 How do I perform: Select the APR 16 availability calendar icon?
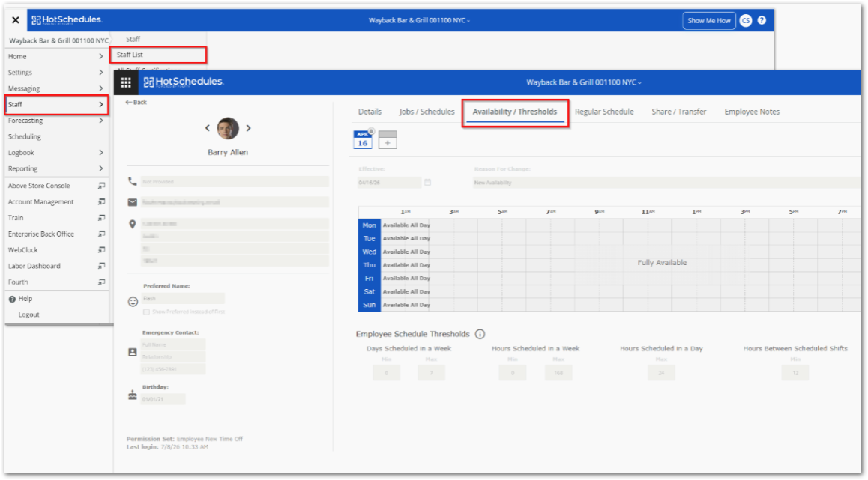pyautogui.click(x=363, y=139)
